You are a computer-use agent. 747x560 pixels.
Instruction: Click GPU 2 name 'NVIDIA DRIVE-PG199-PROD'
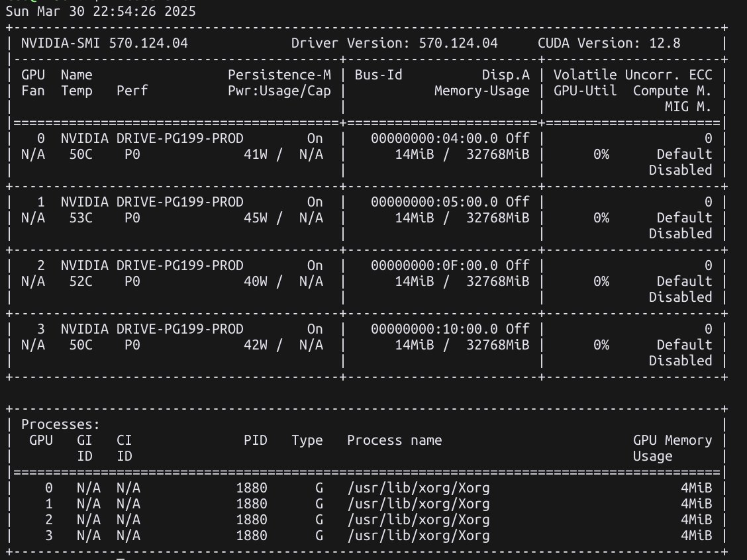pos(152,265)
